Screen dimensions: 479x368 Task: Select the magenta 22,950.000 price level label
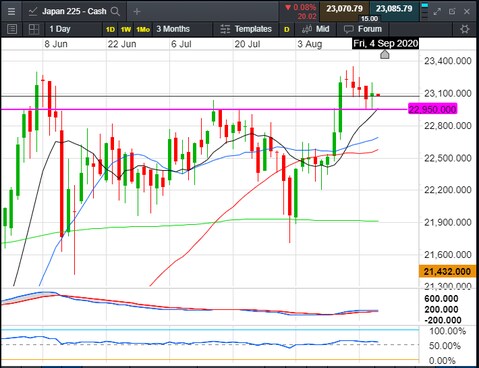[x=432, y=109]
